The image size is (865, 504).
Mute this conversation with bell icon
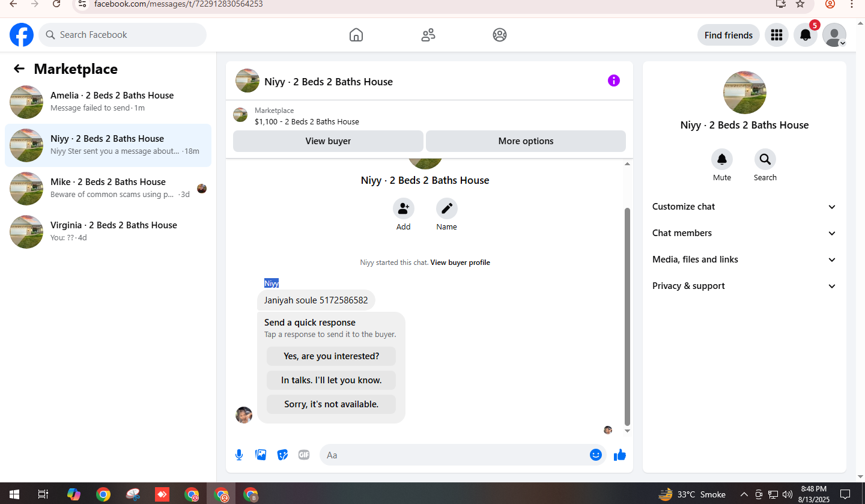722,159
